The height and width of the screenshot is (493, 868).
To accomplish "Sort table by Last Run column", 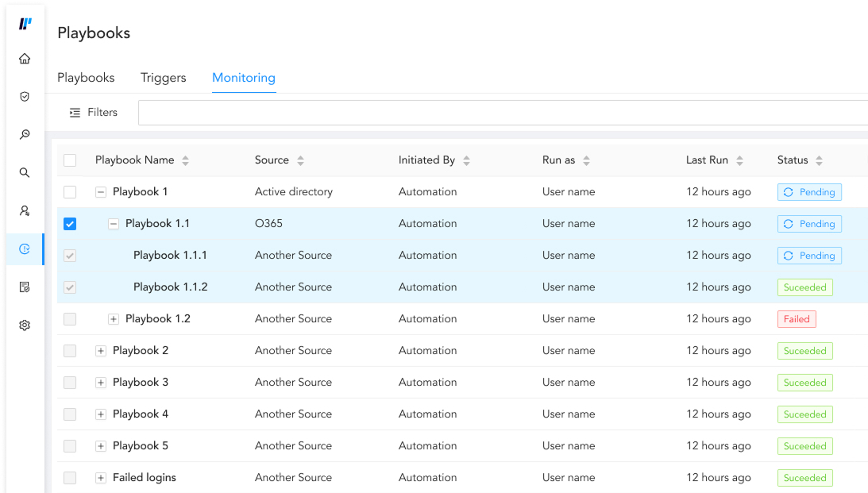I will 739,160.
